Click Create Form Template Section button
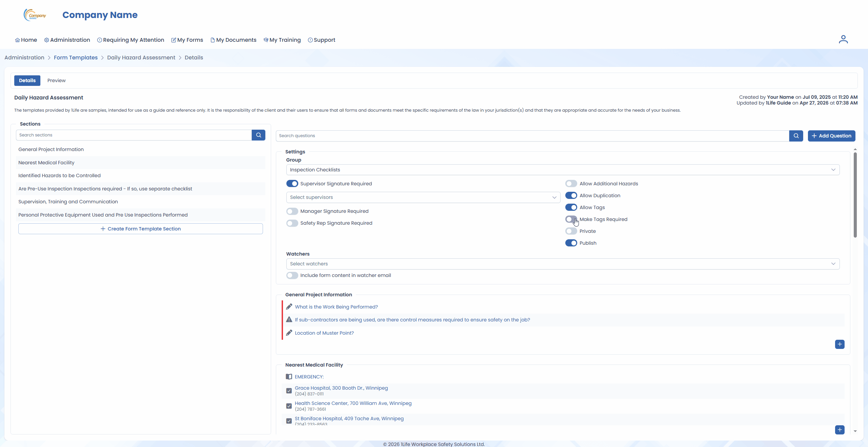 tap(140, 229)
